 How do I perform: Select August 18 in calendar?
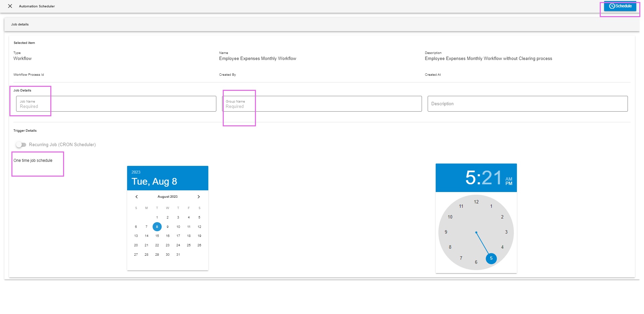pos(189,236)
